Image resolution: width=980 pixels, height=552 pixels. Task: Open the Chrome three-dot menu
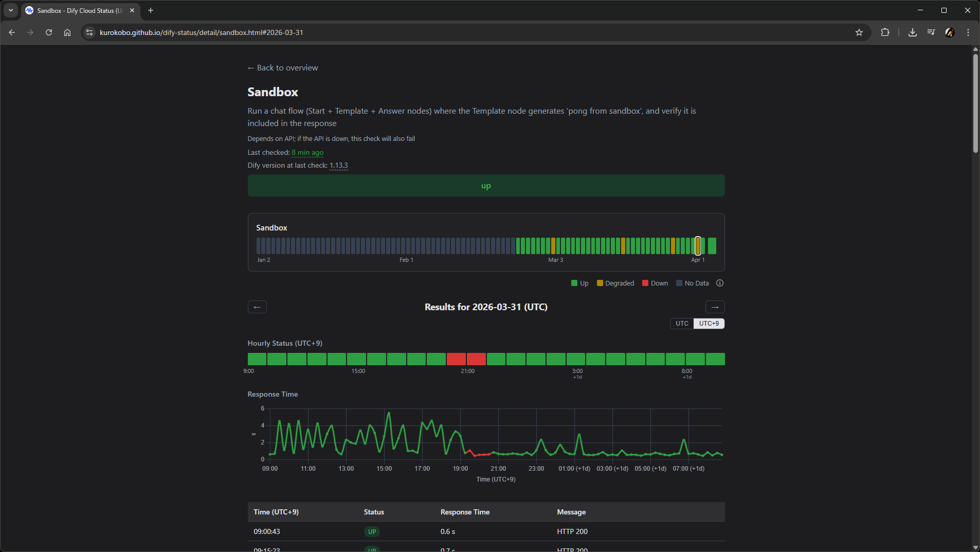968,32
